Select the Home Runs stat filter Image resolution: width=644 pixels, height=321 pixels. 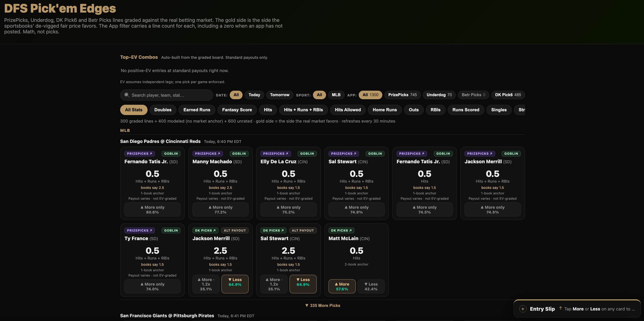[x=385, y=110]
